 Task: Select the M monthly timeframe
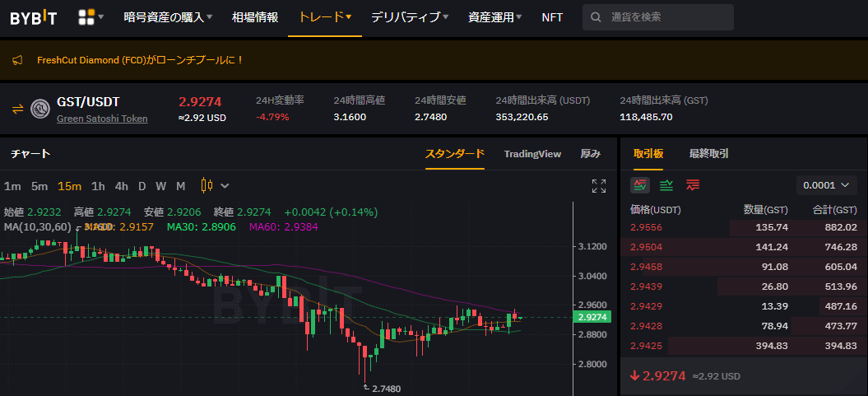click(180, 186)
